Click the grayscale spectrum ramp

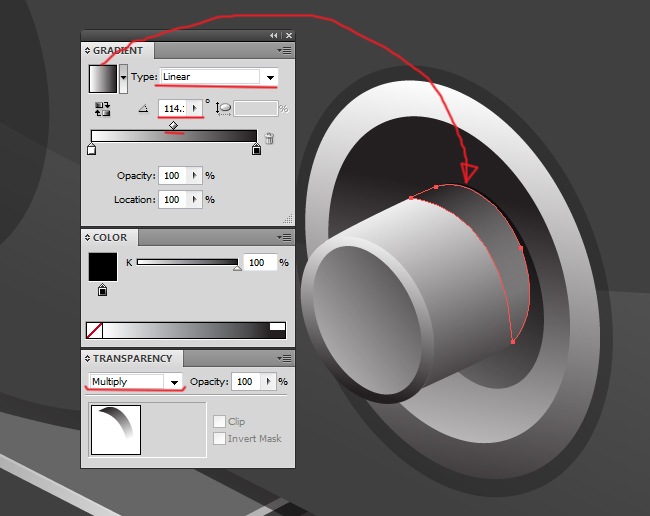pyautogui.click(x=186, y=330)
